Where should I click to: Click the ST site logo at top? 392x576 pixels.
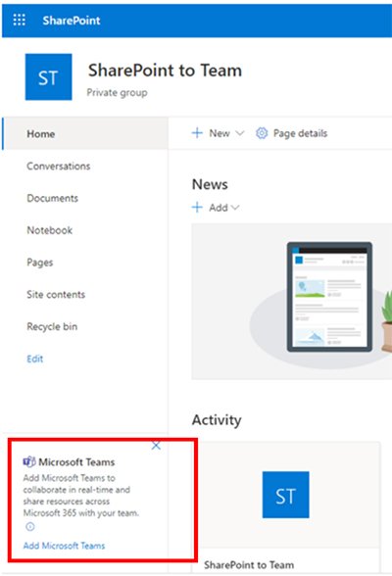pos(48,76)
